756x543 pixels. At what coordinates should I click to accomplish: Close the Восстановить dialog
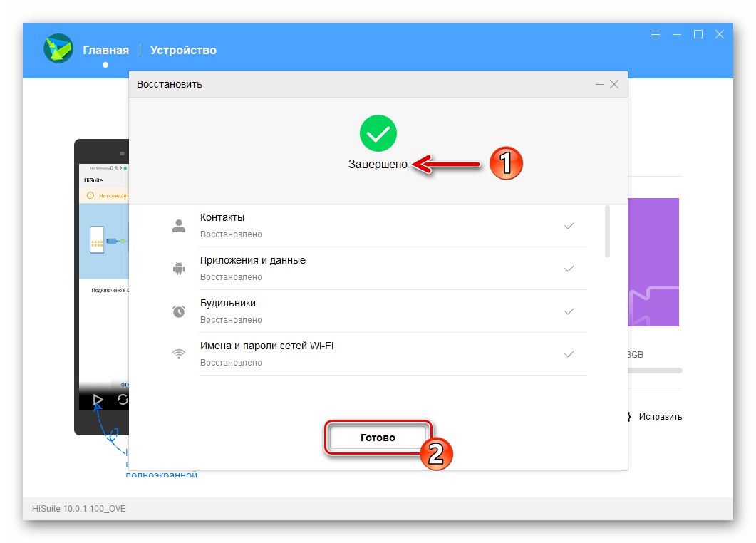tap(614, 84)
